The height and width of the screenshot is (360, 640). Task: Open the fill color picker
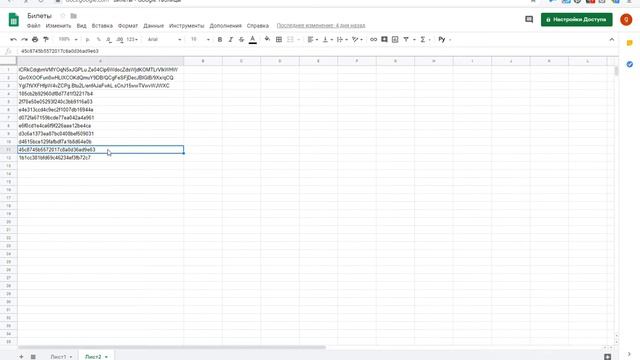(267, 40)
